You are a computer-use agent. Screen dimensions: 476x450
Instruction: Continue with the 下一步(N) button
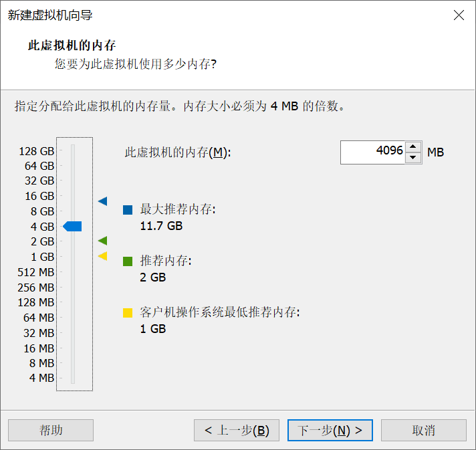[330, 431]
